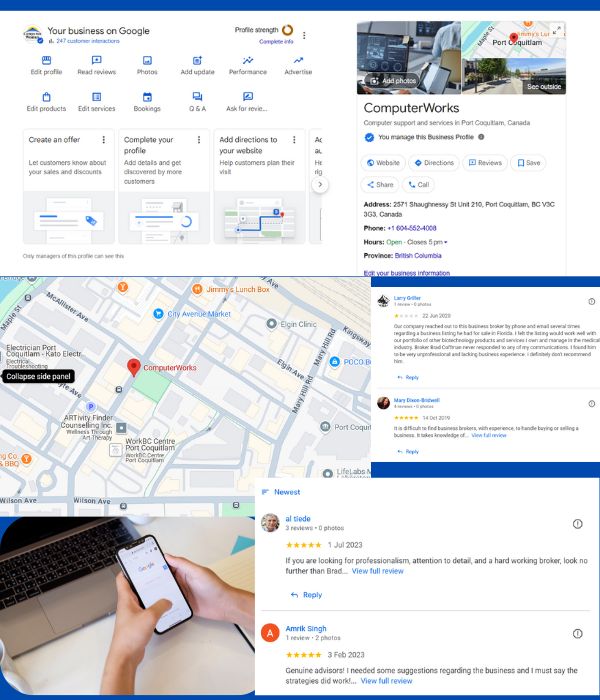The height and width of the screenshot is (700, 600).
Task: Save ComputerWorks with Save button
Action: tap(529, 163)
